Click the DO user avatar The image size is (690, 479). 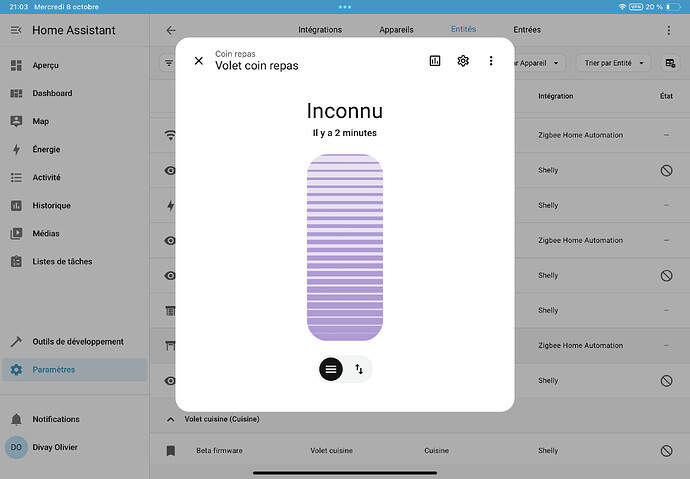16,447
